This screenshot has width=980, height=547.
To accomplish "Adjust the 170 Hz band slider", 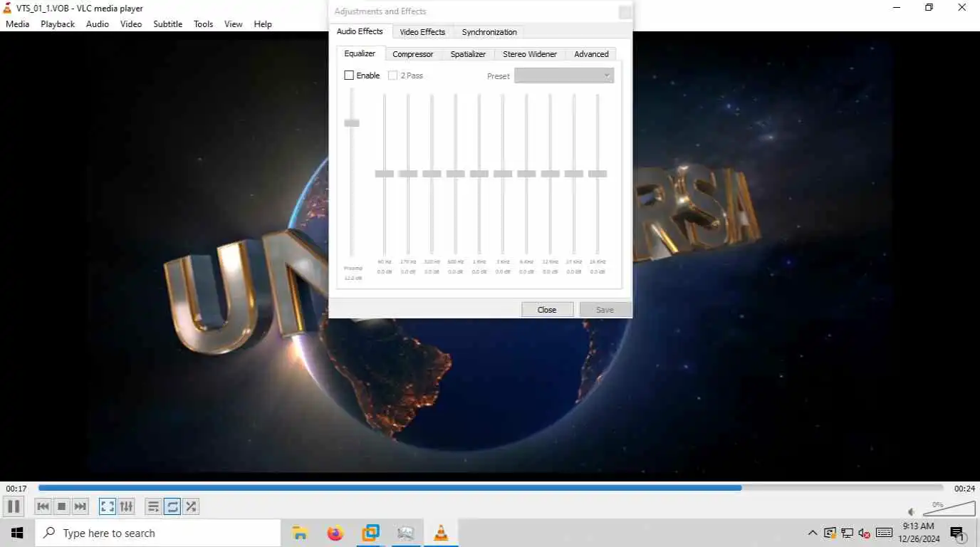I will (x=408, y=174).
